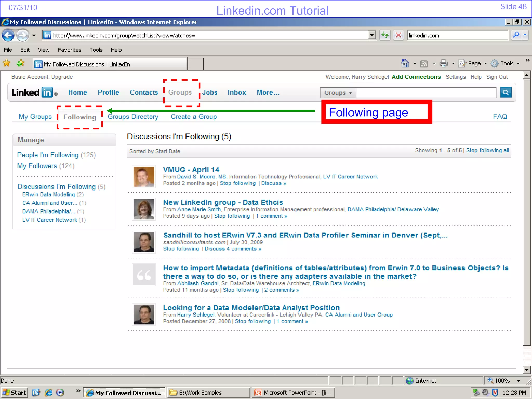The height and width of the screenshot is (399, 532).
Task: Switch to the My Groups tab
Action: (35, 117)
